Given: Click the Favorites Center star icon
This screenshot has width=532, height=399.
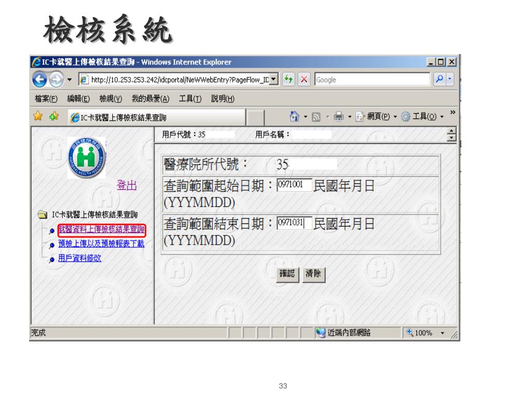Looking at the screenshot, I should point(38,116).
